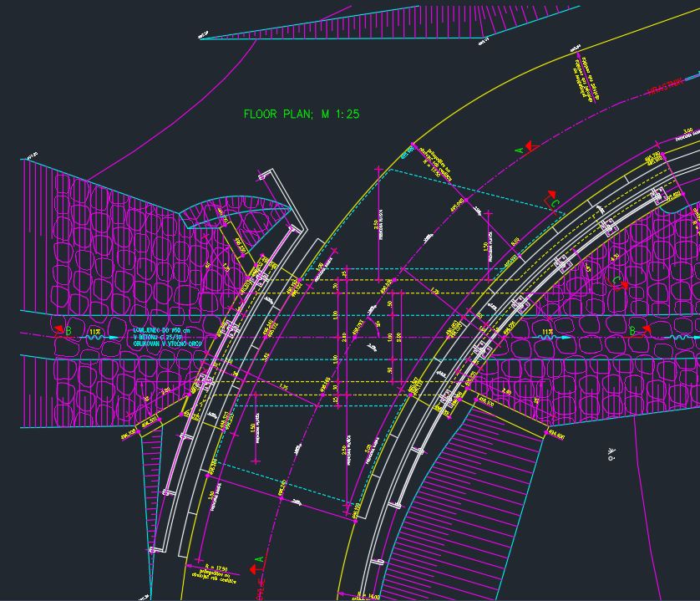The height and width of the screenshot is (601, 700).
Task: Select the right 11% slope label
Action: click(547, 331)
